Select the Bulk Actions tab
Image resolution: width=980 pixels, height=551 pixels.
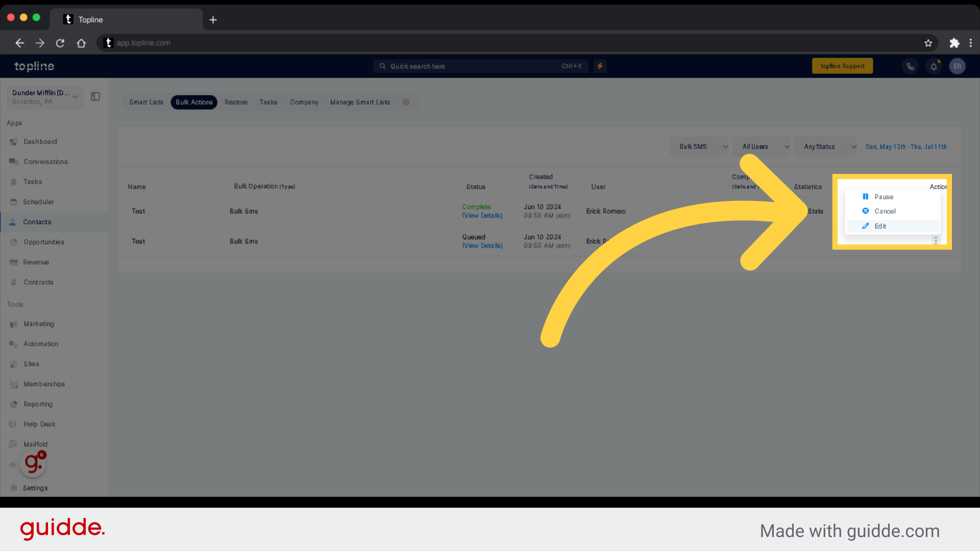coord(194,102)
